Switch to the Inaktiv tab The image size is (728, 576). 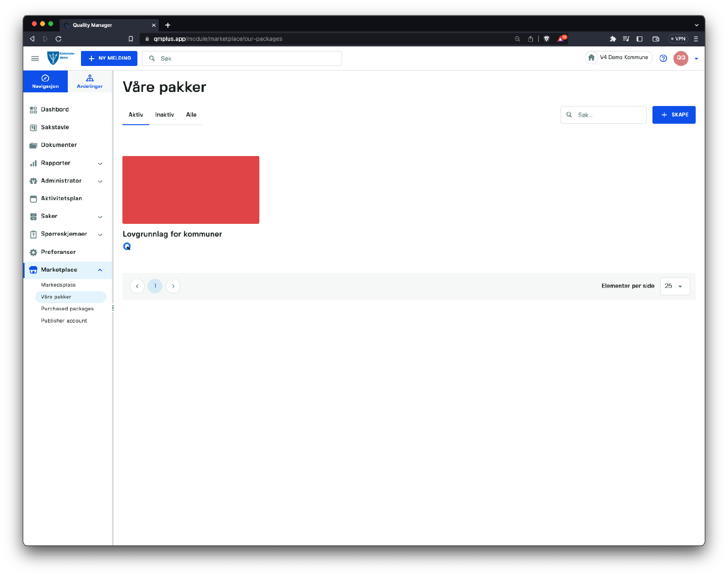click(164, 115)
